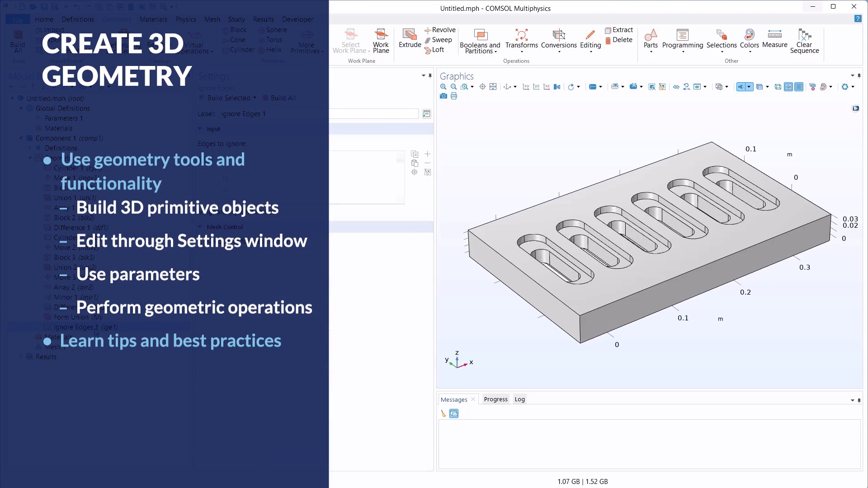
Task: Click the Extrude tool
Action: point(410,38)
